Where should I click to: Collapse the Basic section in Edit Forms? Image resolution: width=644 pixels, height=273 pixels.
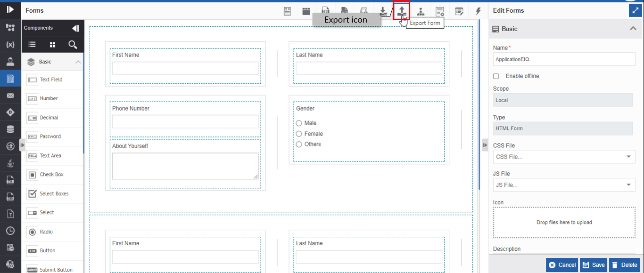[633, 29]
